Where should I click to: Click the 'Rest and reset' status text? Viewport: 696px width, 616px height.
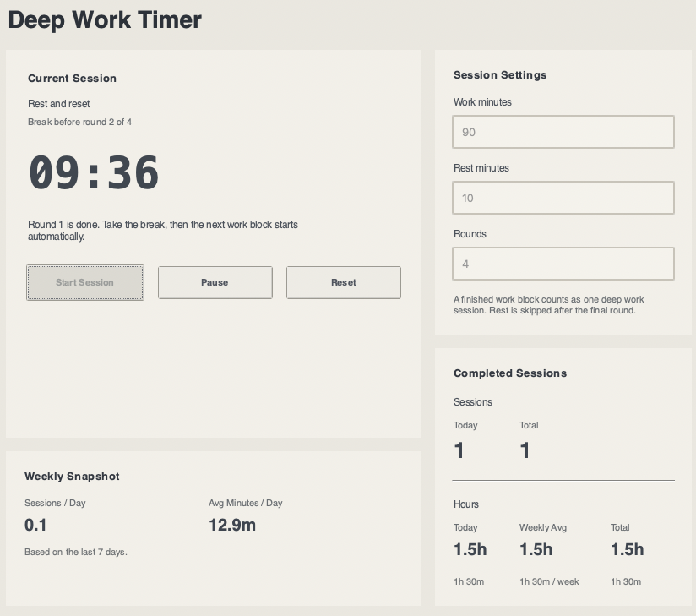point(59,104)
